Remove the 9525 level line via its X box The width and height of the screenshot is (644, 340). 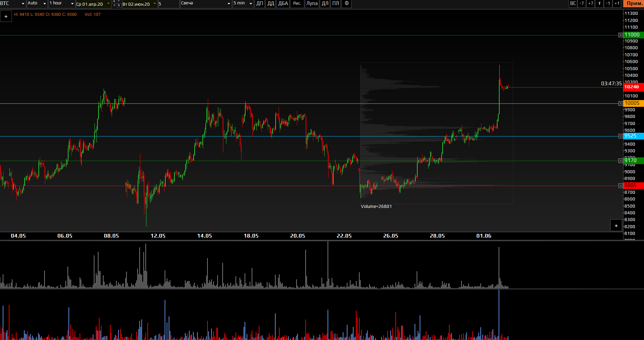[620, 136]
